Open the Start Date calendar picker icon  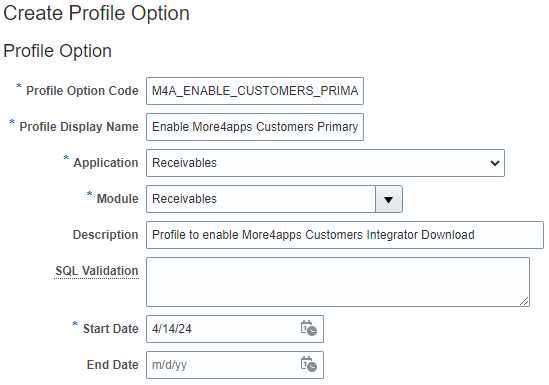click(x=308, y=328)
